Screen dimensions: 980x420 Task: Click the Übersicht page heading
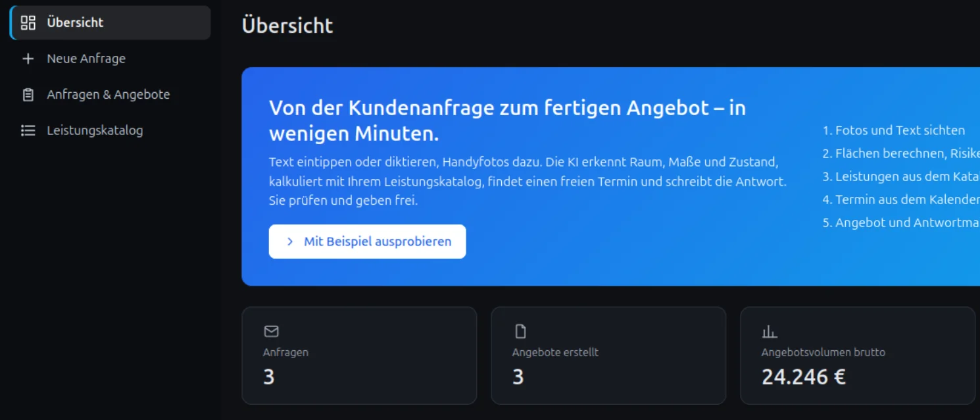pyautogui.click(x=287, y=25)
